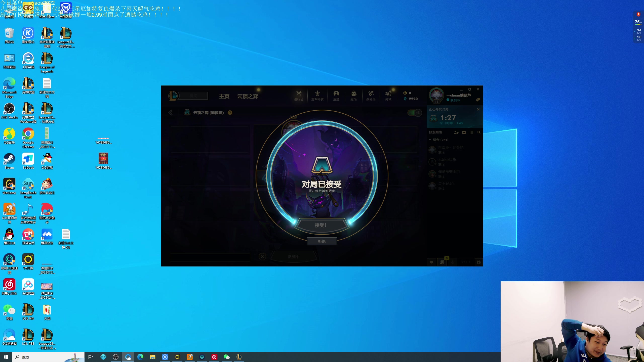The width and height of the screenshot is (644, 362).
Task: Select the 酷狗音乐 desktop icon
Action: click(28, 35)
